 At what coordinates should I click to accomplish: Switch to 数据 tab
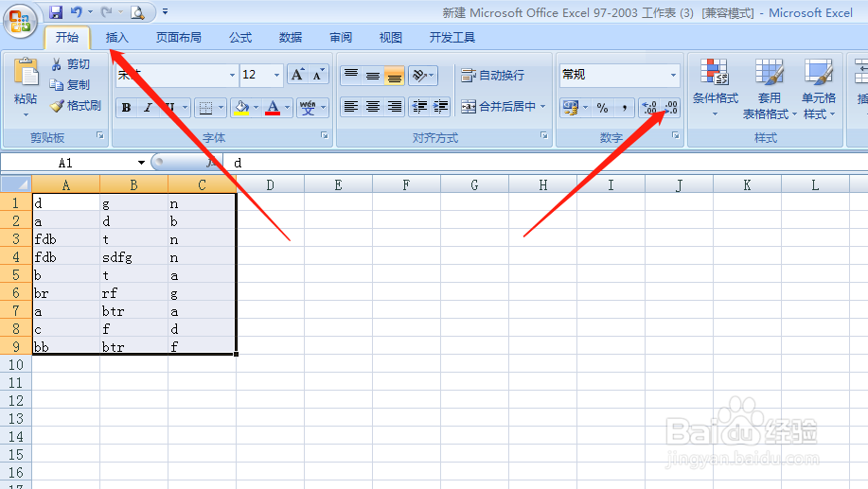click(290, 38)
